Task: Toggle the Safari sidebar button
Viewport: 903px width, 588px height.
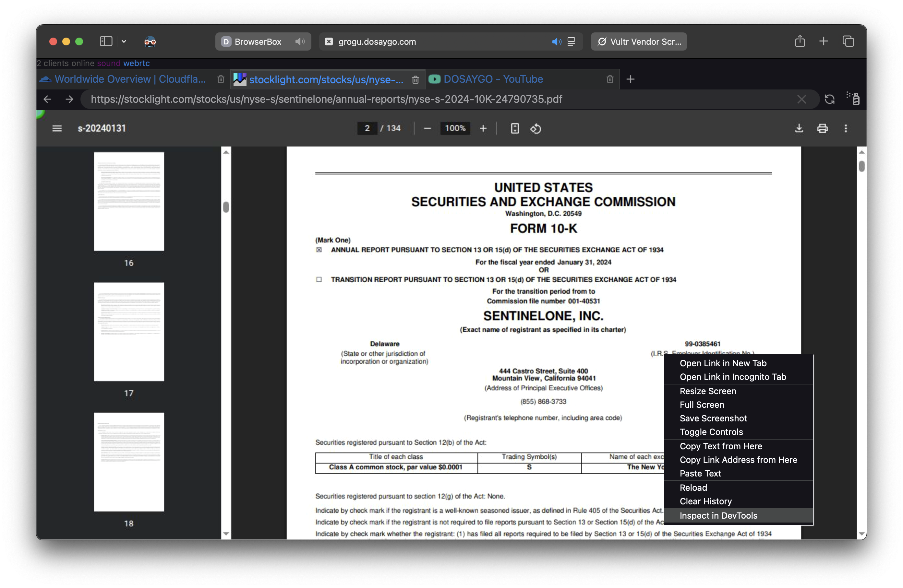Action: [x=106, y=41]
